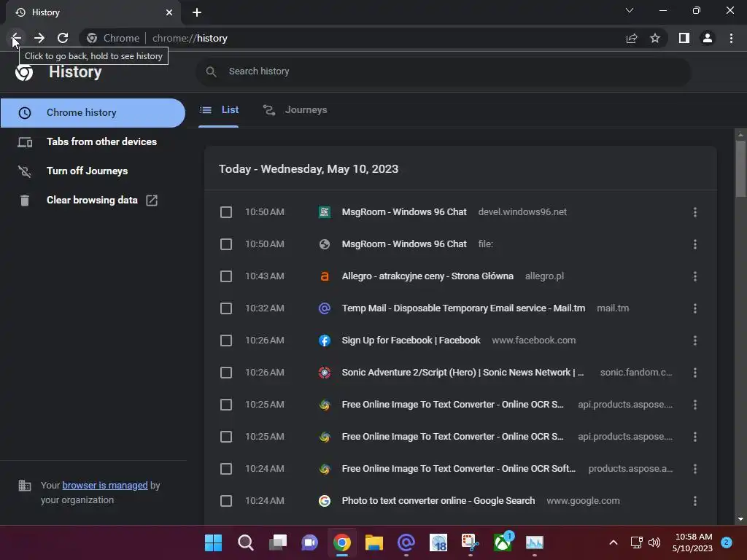Bookmark this tab with the star icon

[655, 38]
